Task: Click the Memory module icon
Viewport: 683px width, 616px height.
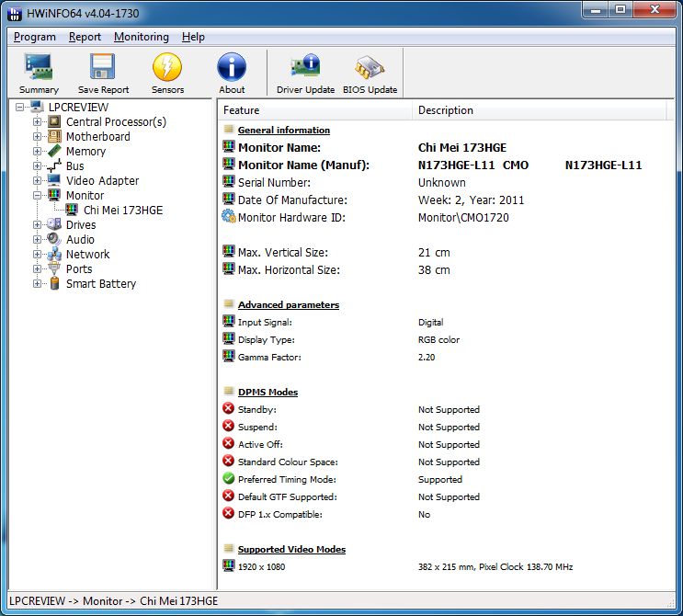Action: pyautogui.click(x=54, y=151)
